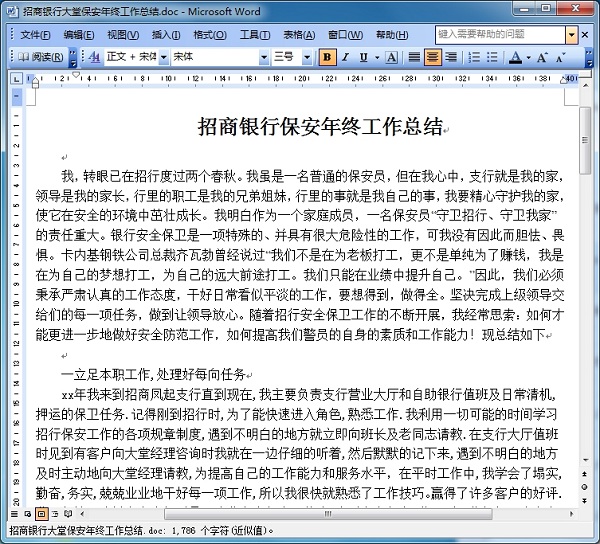Expand the 三号 font size dropdown arrow
This screenshot has height=544, width=600.
point(307,57)
